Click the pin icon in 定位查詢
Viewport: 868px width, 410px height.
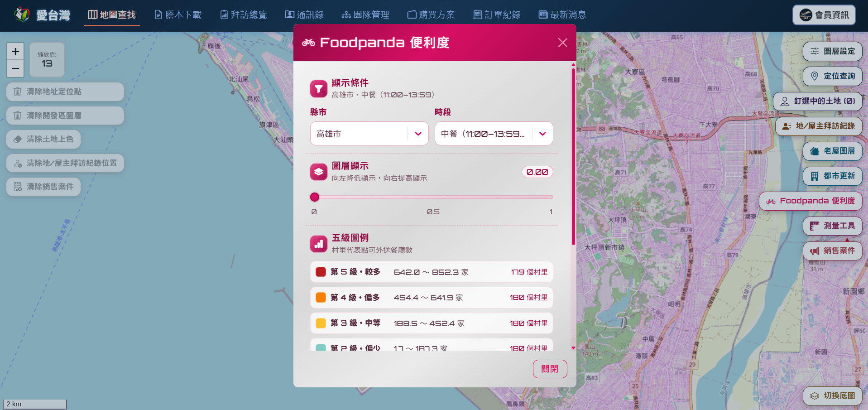pyautogui.click(x=815, y=76)
